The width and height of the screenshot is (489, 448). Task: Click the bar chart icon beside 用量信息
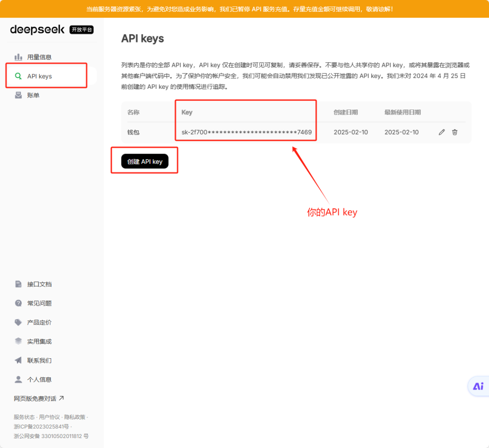click(19, 57)
